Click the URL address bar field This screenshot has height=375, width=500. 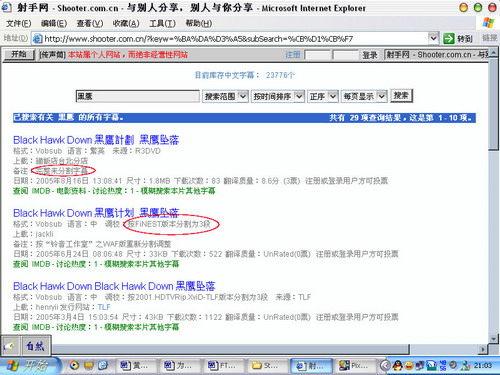[235, 39]
